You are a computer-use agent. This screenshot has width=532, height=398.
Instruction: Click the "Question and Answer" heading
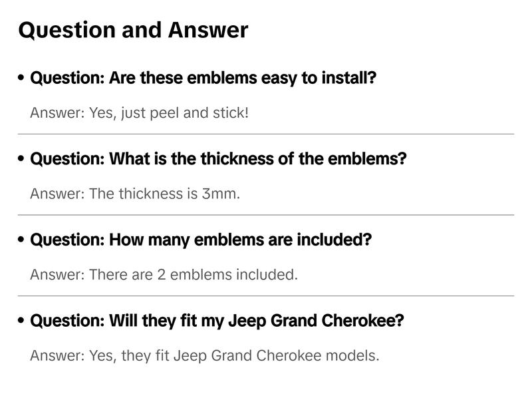pos(133,30)
